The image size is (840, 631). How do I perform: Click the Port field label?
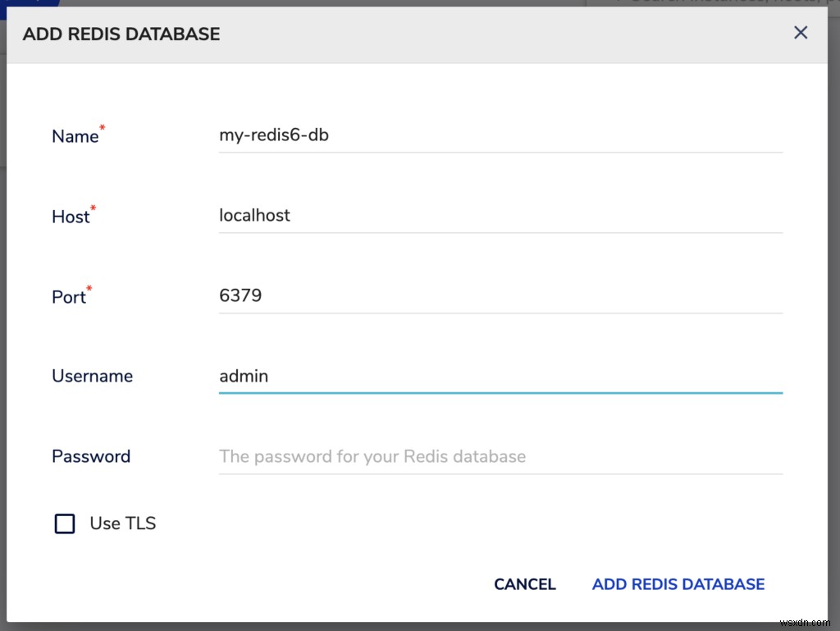(x=69, y=297)
